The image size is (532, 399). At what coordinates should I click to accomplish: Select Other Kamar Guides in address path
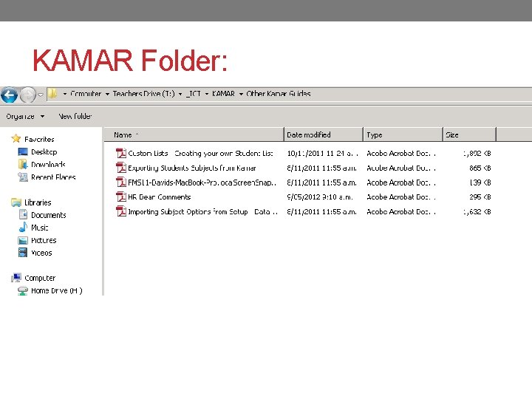(x=279, y=94)
